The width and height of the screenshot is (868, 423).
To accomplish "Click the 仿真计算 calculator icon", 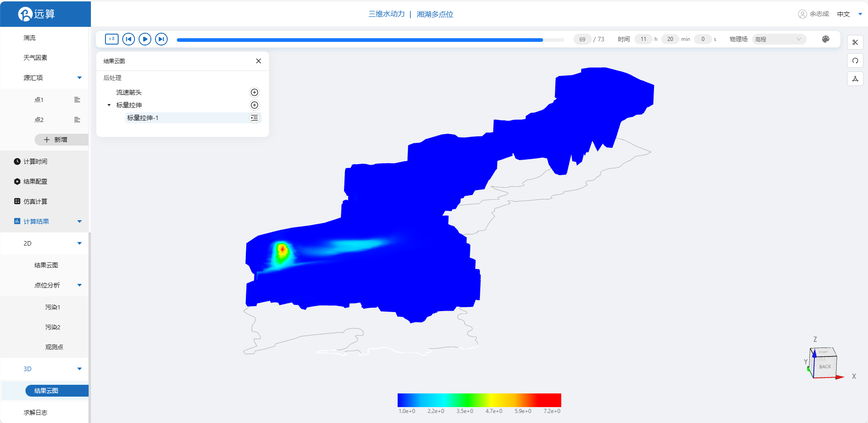I will click(x=17, y=201).
